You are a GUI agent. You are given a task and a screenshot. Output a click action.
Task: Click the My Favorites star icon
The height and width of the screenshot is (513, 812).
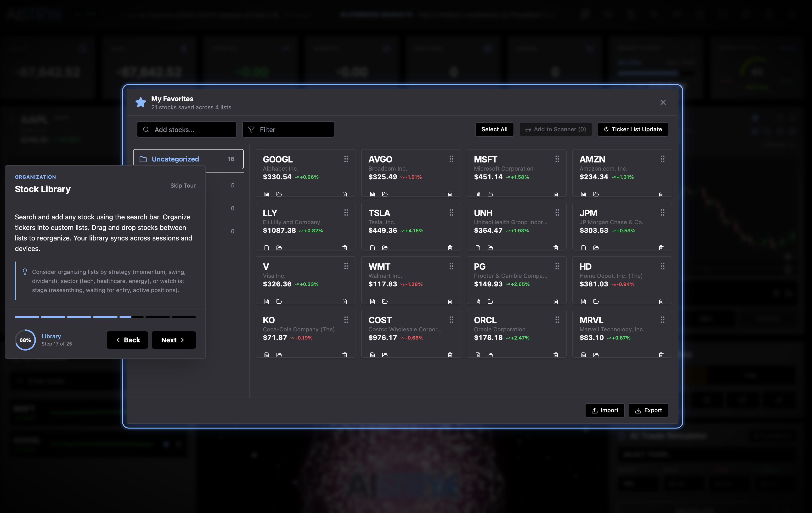click(x=141, y=102)
